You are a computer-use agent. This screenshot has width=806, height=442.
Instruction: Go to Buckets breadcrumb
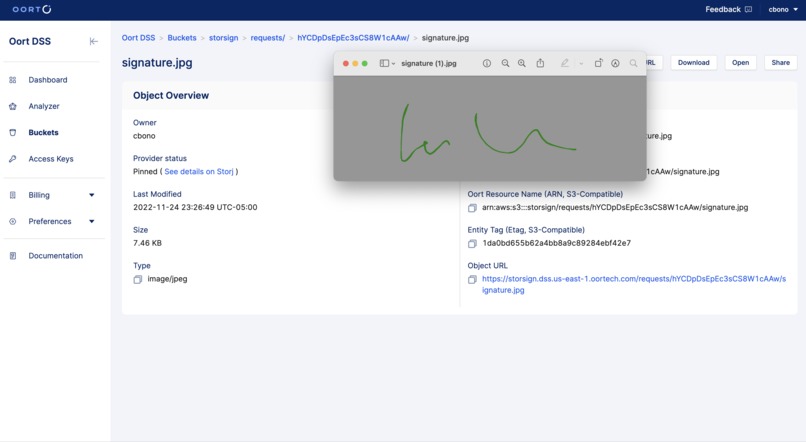[182, 38]
